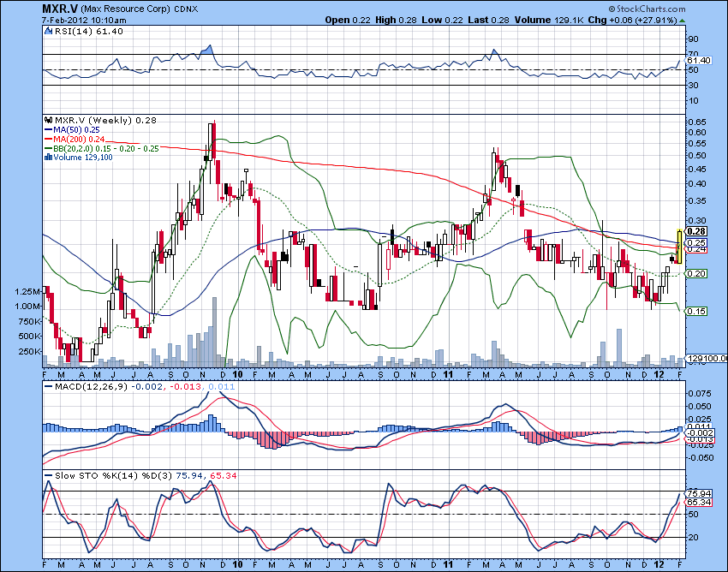Click the MA(200) 0.24 legend entry
Screen dimensions: 728x572
click(x=75, y=140)
